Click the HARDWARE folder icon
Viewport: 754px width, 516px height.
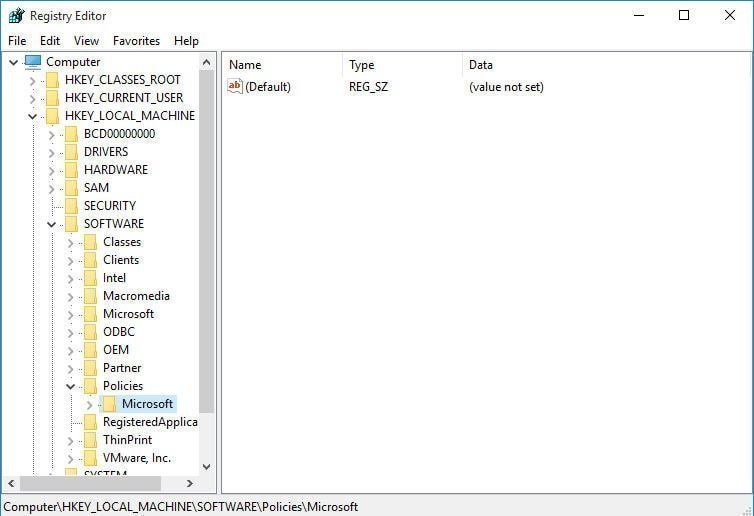coord(71,170)
